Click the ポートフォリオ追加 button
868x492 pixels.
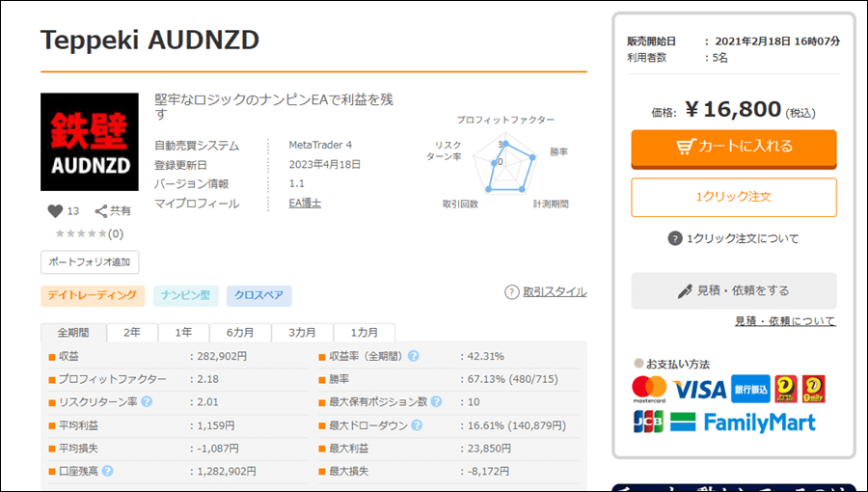point(90,261)
